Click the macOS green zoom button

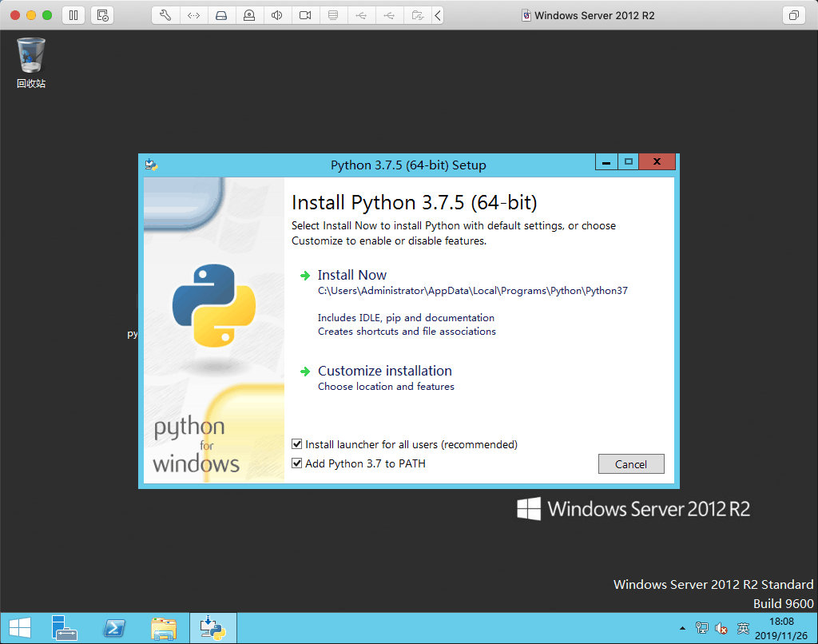[x=47, y=15]
